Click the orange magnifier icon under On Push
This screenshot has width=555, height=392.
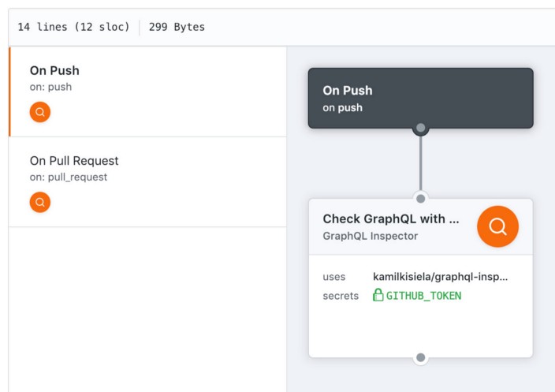(39, 112)
